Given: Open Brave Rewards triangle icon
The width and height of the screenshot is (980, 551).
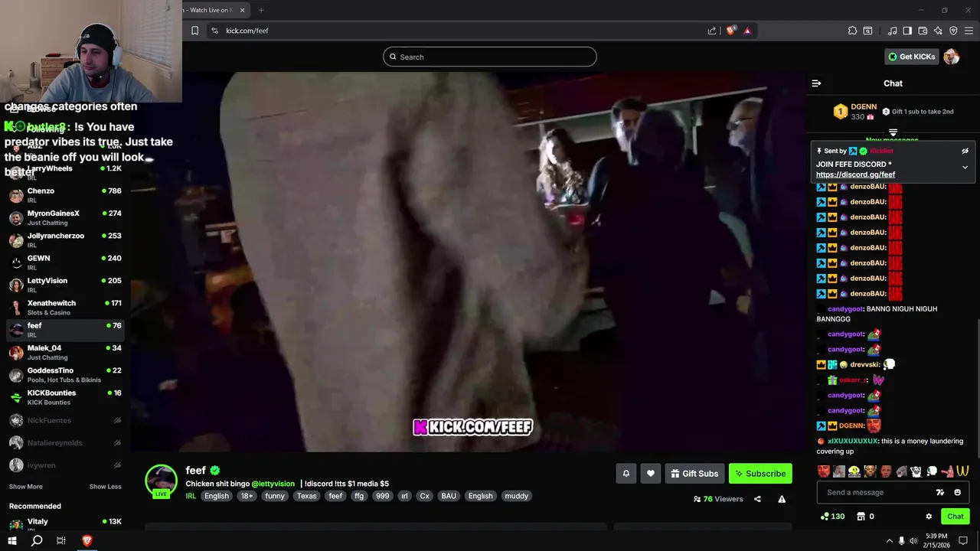Looking at the screenshot, I should (747, 31).
